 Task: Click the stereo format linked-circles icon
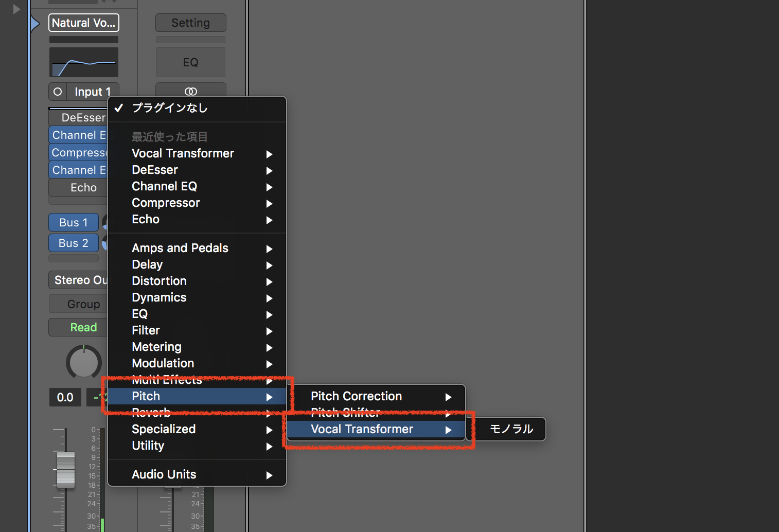click(190, 92)
